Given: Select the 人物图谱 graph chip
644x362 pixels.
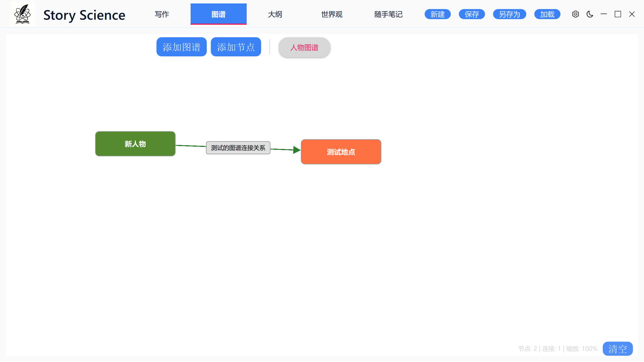Looking at the screenshot, I should pyautogui.click(x=304, y=47).
